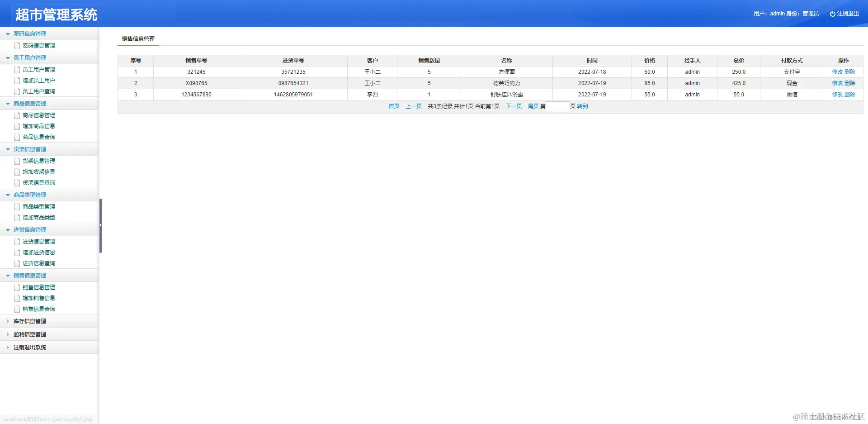Image resolution: width=868 pixels, height=424 pixels.
Task: Select customer cell 李四
Action: pos(373,95)
